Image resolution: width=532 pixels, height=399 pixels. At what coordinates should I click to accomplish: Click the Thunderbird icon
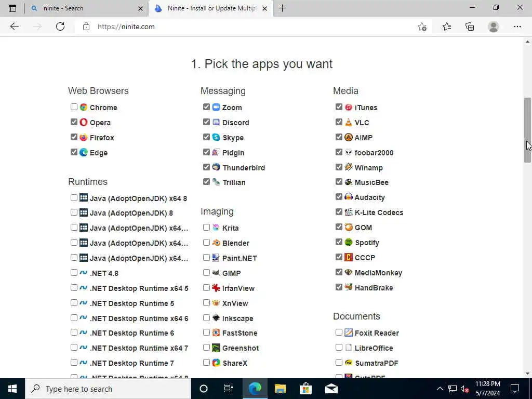(216, 167)
